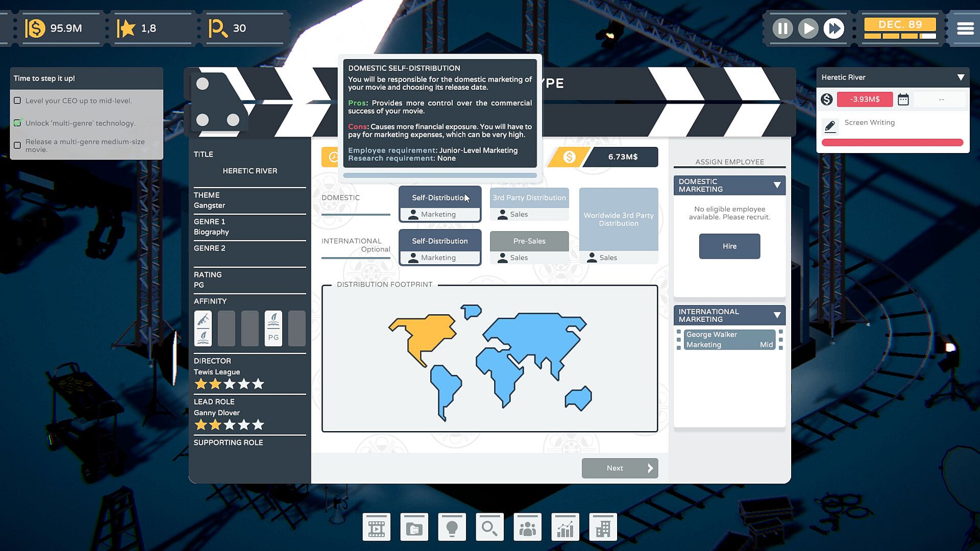Open the employees people icon
This screenshot has height=551, width=980.
pos(527,528)
